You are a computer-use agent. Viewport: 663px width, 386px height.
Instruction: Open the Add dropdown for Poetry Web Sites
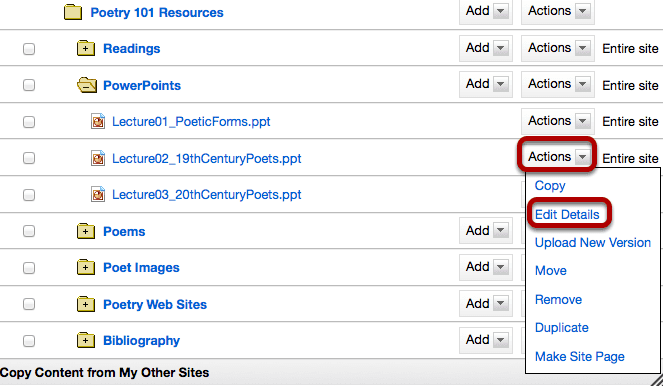pos(486,304)
